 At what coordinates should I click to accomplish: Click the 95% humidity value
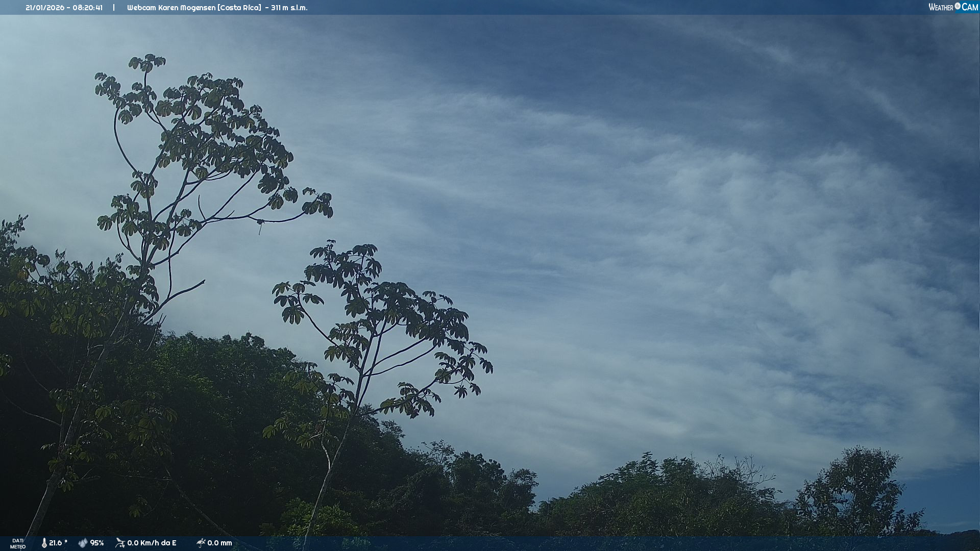tap(97, 543)
